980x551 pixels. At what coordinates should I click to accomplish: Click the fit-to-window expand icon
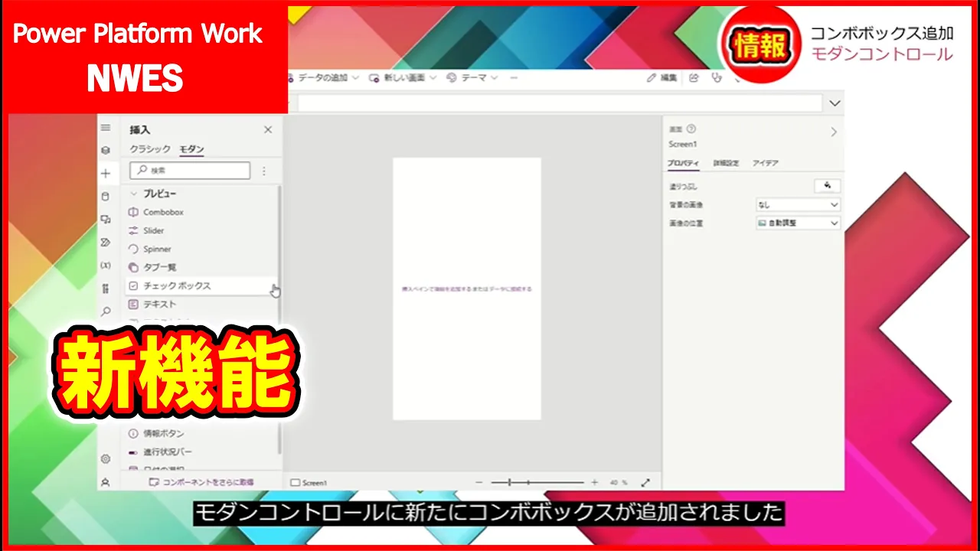(x=645, y=483)
